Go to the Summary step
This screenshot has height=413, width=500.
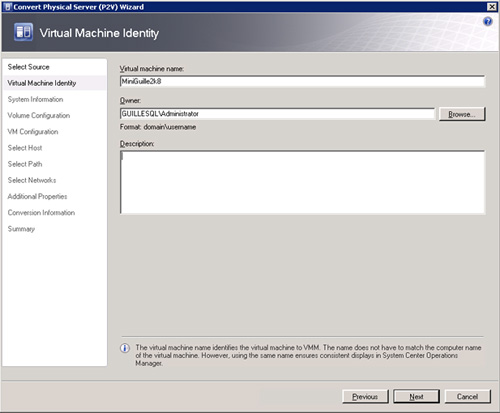[21, 229]
